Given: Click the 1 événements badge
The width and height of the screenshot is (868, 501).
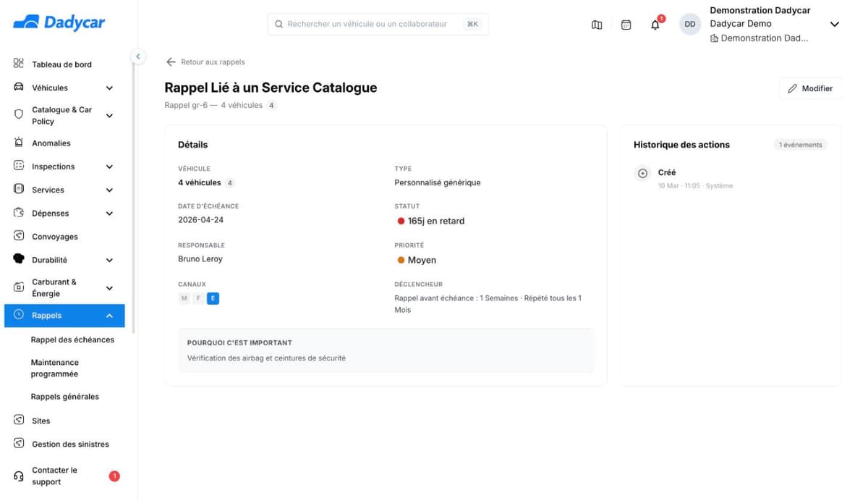Looking at the screenshot, I should click(x=800, y=145).
